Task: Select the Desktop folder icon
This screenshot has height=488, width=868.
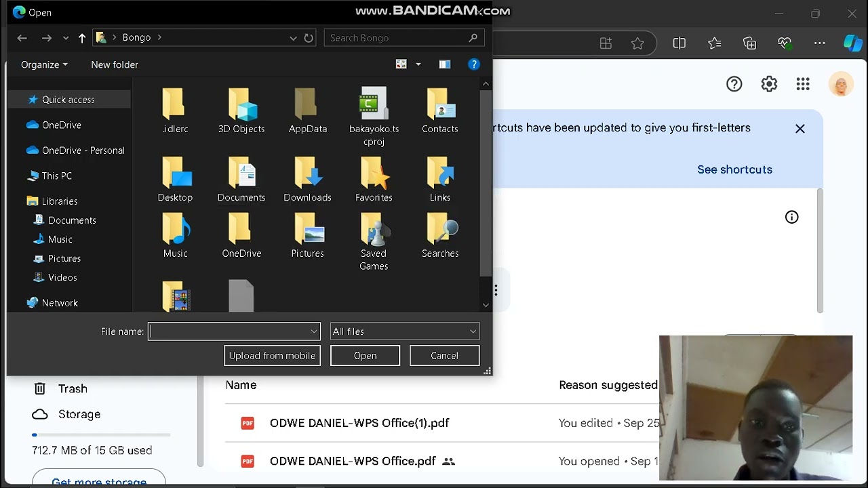Action: click(175, 173)
